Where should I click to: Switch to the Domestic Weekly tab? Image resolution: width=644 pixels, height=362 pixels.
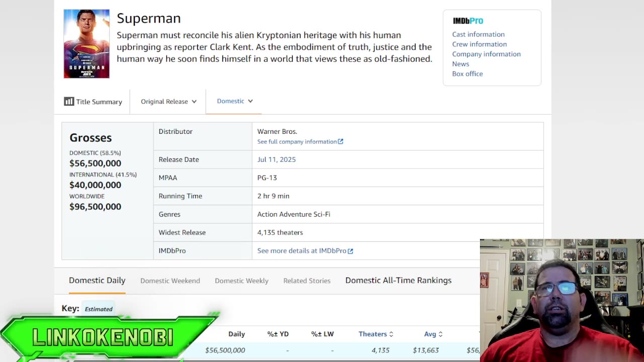242,281
